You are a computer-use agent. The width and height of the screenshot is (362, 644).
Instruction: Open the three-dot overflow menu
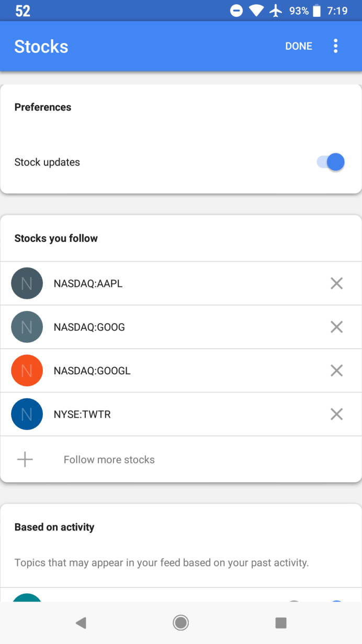click(335, 46)
